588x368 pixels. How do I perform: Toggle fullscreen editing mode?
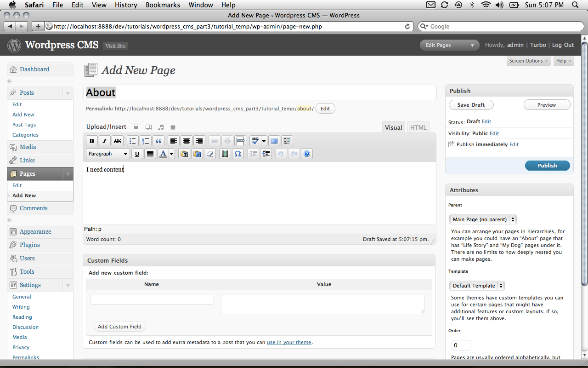pos(274,141)
